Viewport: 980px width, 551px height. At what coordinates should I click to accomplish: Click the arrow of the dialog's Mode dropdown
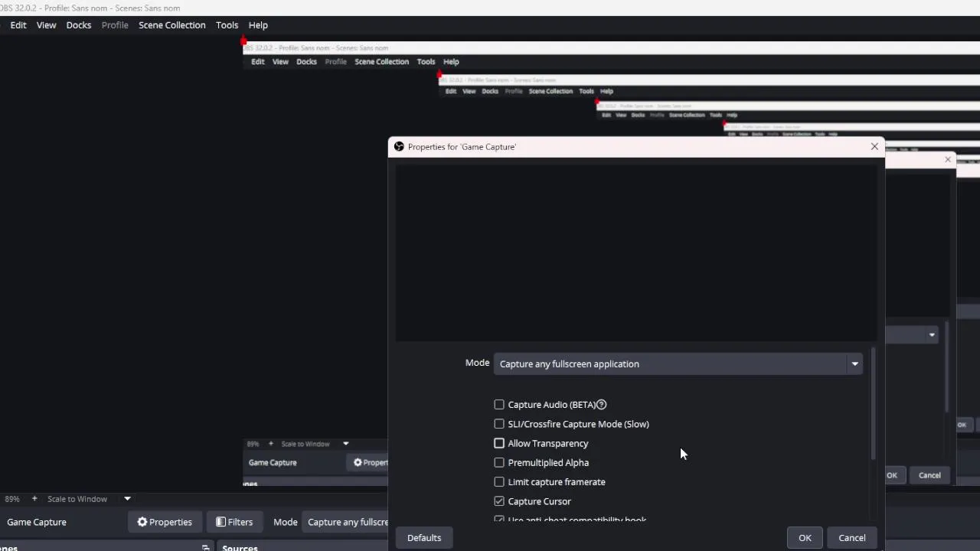pyautogui.click(x=854, y=364)
